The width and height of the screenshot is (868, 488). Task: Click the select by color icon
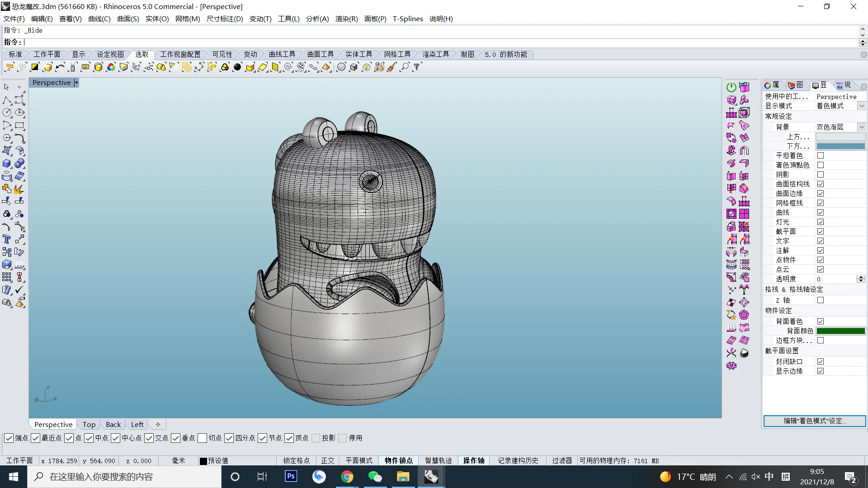coord(111,67)
